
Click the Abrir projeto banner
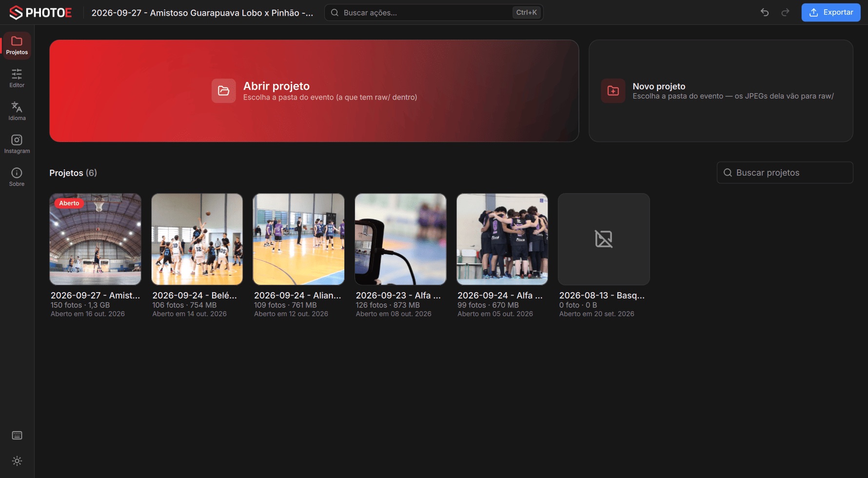pyautogui.click(x=314, y=91)
